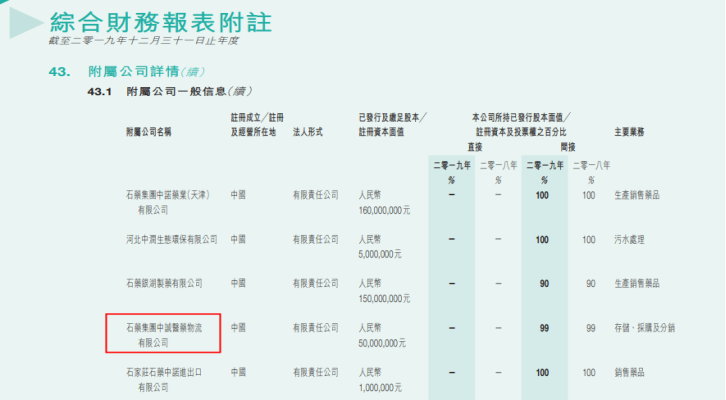Viewport: 726px width, 400px height.
Task: Click the page title 綜合財務報表附註
Action: 160,21
